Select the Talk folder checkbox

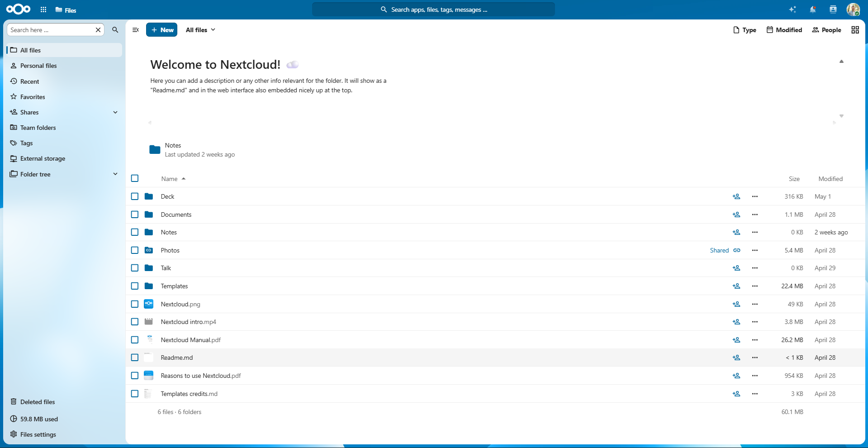pyautogui.click(x=135, y=268)
